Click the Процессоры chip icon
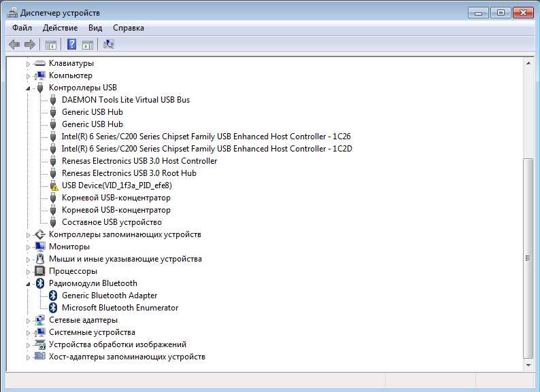Screen dimensions: 540x392 40,271
